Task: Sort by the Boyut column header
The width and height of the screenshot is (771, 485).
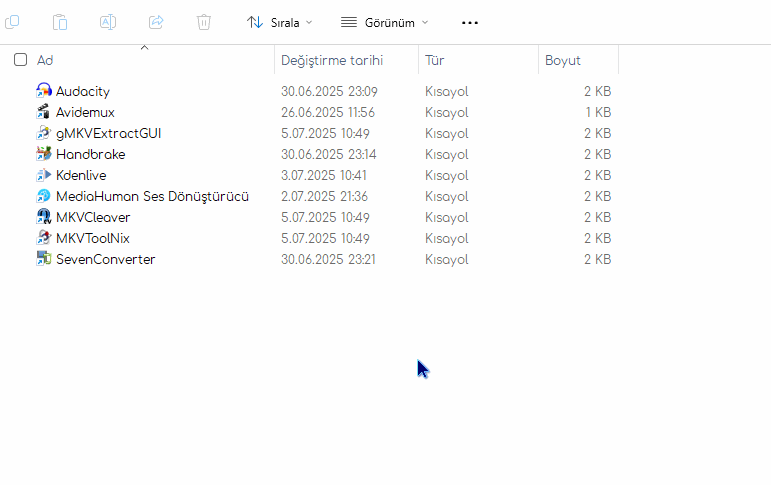Action: (x=563, y=60)
